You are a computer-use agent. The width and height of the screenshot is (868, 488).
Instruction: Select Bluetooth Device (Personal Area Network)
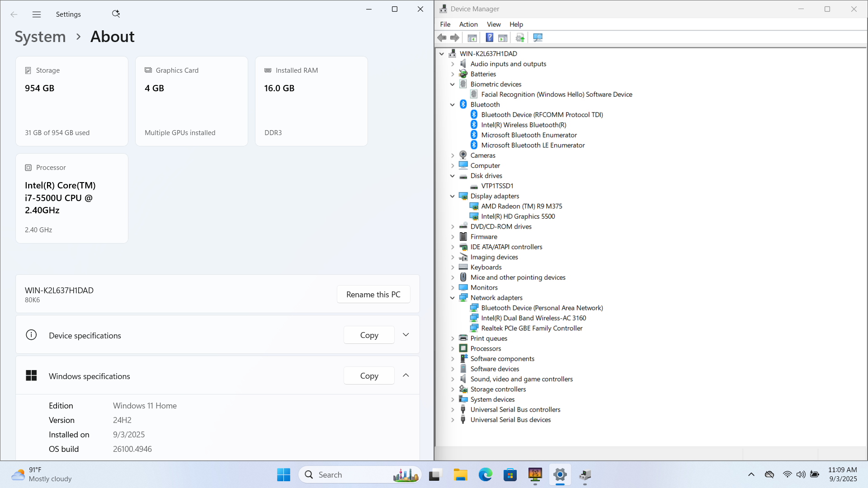[542, 308]
